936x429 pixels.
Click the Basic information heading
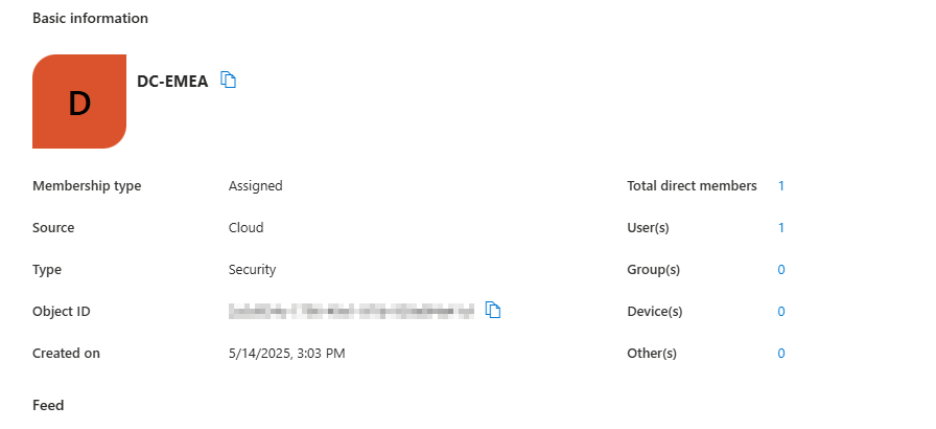pyautogui.click(x=90, y=18)
